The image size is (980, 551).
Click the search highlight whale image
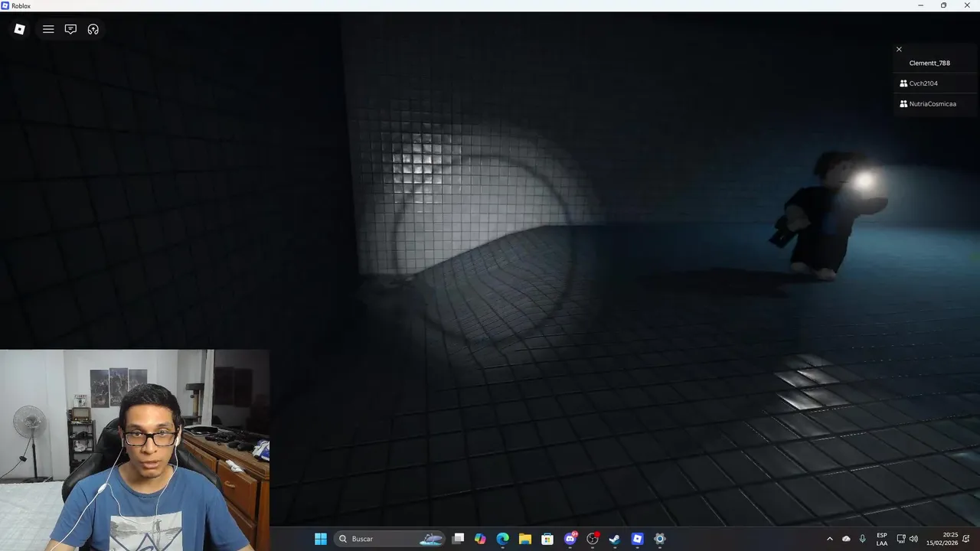point(432,539)
